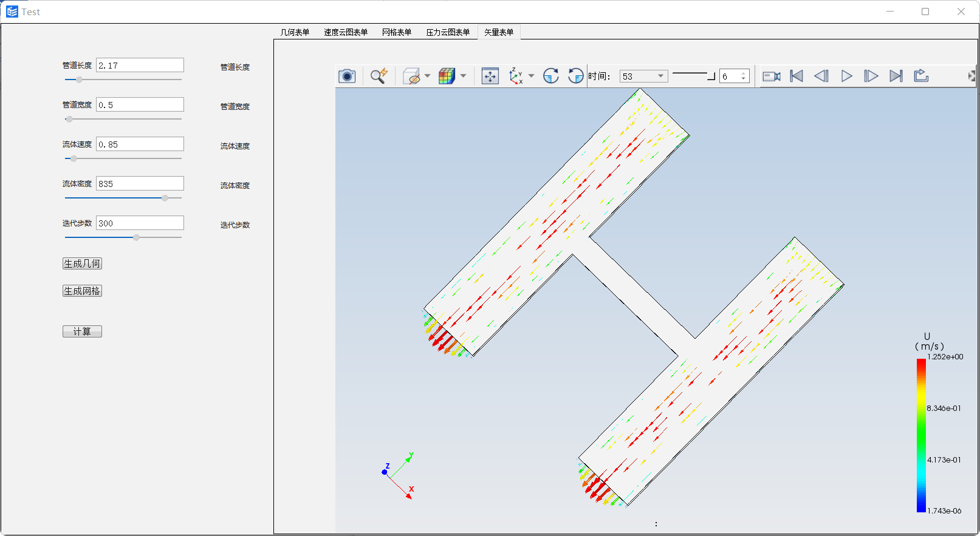Image resolution: width=980 pixels, height=536 pixels.
Task: Click the 迭代步数 input field with 300
Action: coord(140,223)
